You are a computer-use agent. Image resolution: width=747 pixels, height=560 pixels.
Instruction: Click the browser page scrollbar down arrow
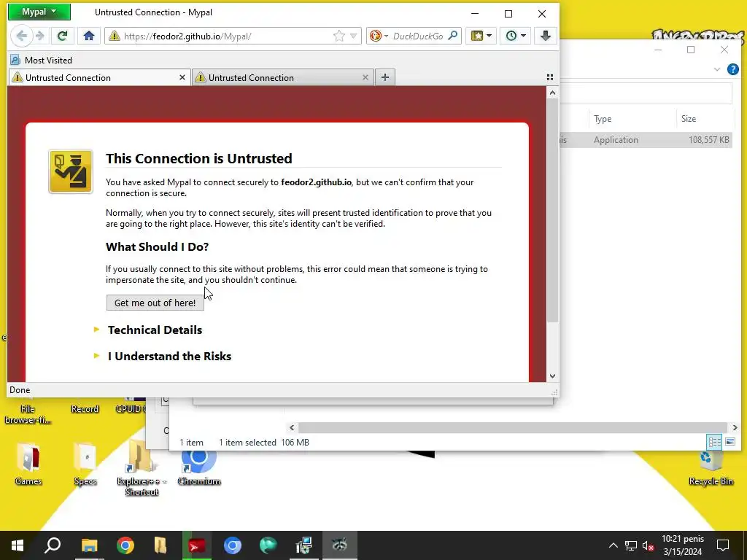(x=552, y=376)
